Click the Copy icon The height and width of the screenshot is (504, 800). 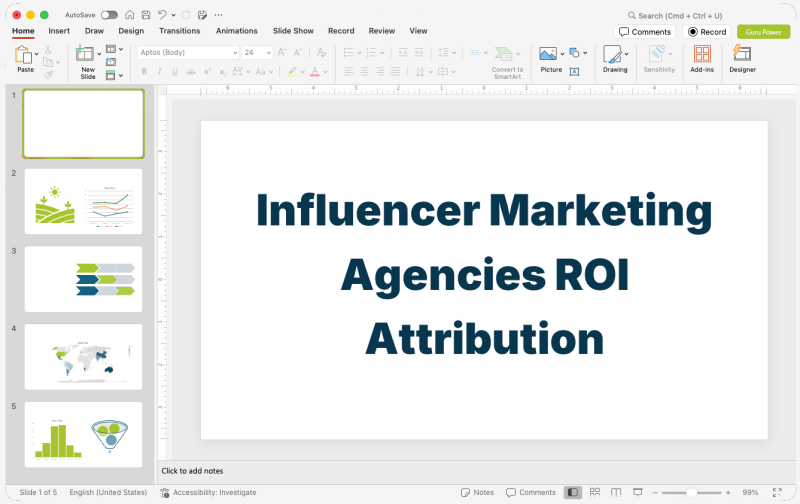[48, 62]
